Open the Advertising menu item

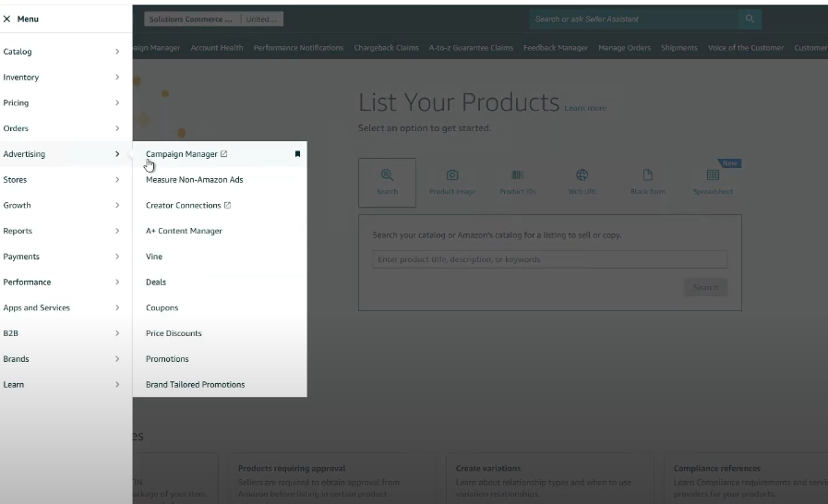click(66, 154)
